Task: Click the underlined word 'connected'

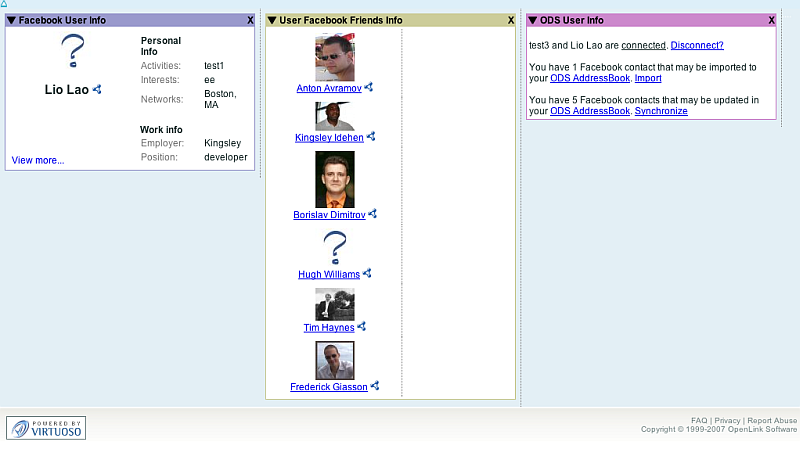Action: click(x=643, y=45)
